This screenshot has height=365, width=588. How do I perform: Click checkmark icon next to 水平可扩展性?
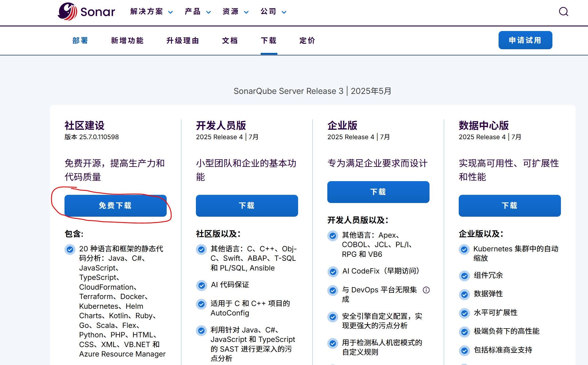tap(464, 313)
